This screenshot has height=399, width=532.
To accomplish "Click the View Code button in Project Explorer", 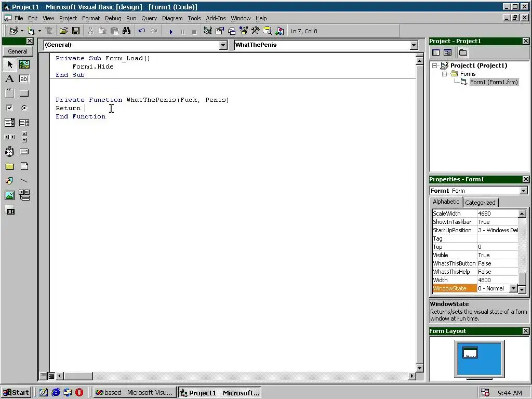I will [x=436, y=52].
